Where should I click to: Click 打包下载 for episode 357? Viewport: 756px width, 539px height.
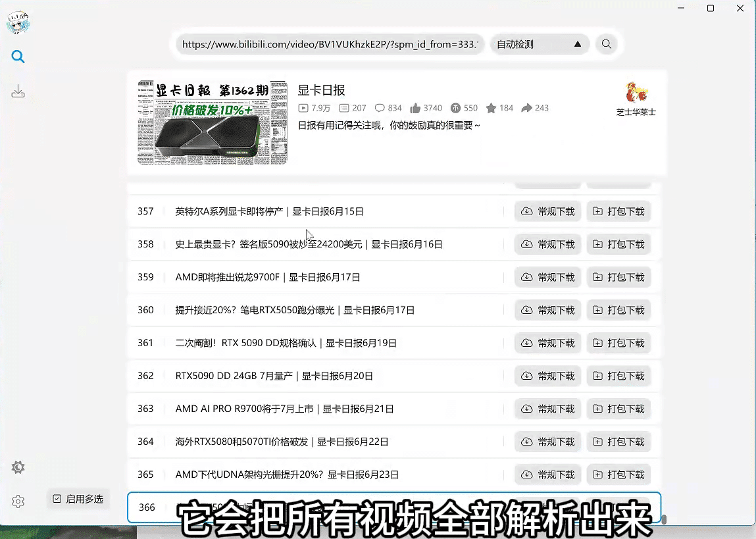coord(618,212)
